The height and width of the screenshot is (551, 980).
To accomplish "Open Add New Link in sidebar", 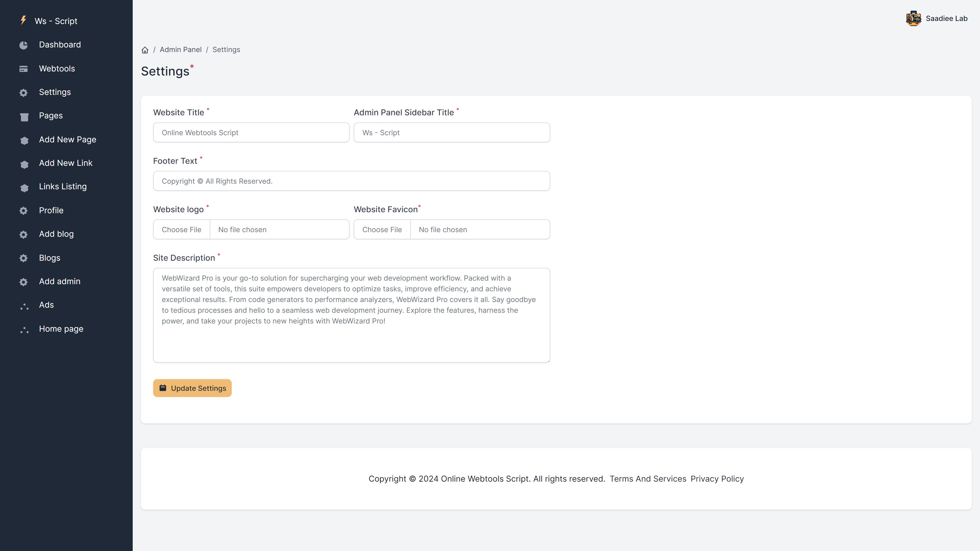I will 65,163.
